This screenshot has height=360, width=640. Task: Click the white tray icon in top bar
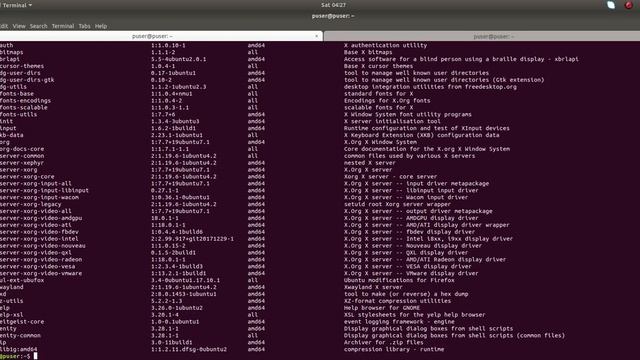611,5
